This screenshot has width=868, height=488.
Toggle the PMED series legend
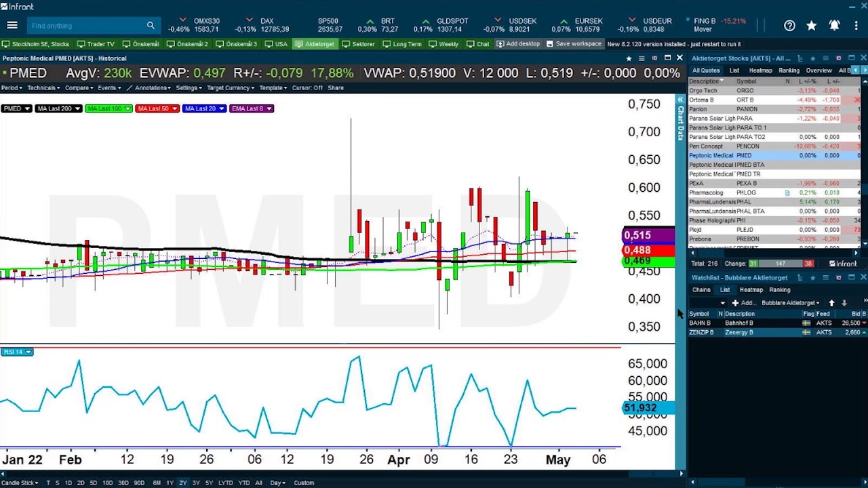click(x=16, y=108)
